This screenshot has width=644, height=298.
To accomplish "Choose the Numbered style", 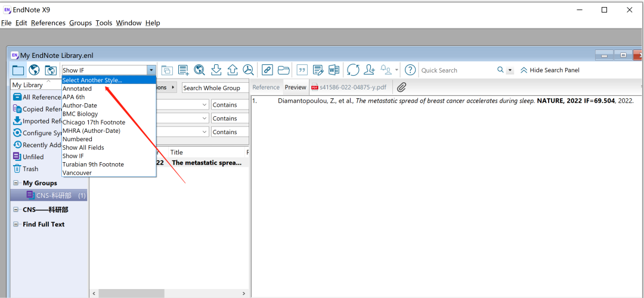I will click(109, 139).
